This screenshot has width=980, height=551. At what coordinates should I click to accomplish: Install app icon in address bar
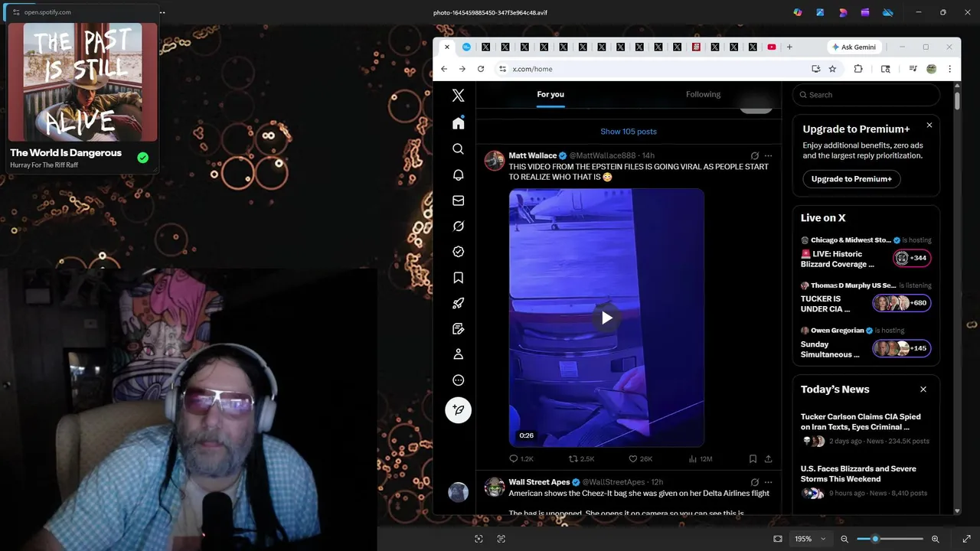816,69
